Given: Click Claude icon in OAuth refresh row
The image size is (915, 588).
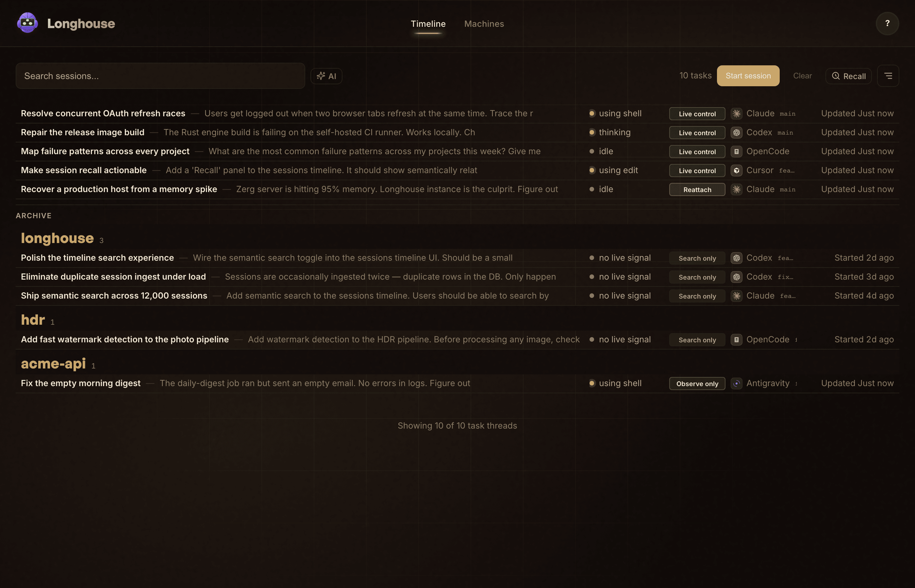Looking at the screenshot, I should point(736,113).
